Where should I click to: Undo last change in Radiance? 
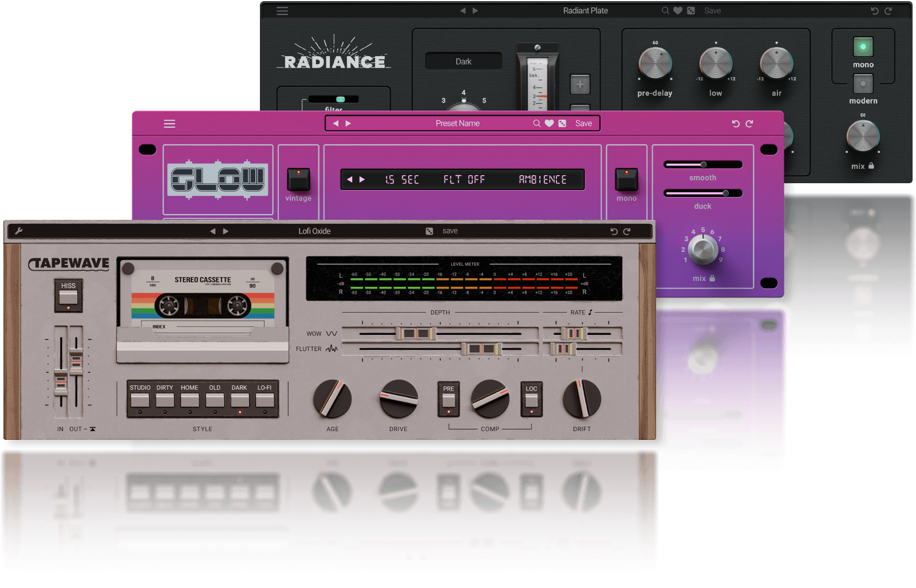tap(875, 11)
